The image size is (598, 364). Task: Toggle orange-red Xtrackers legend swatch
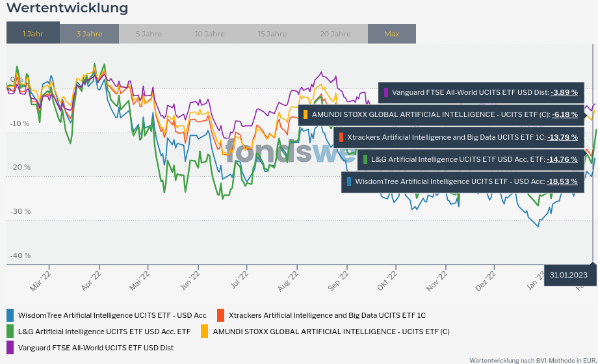[x=220, y=315]
